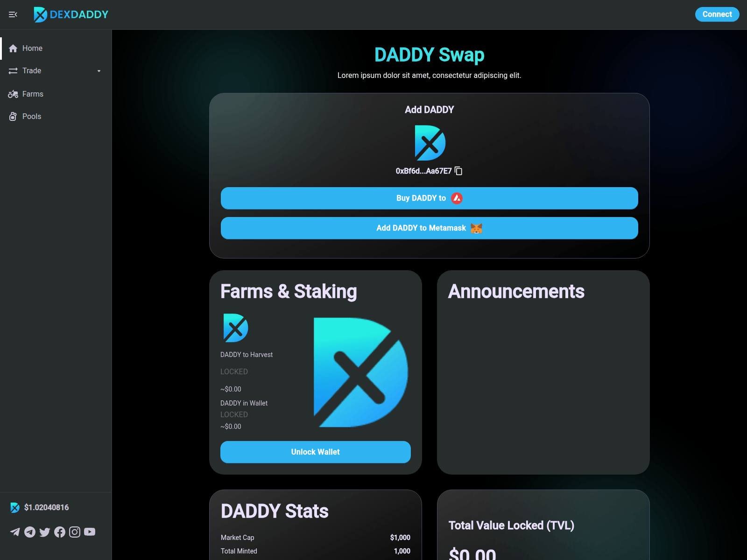Screen dimensions: 747x560
Task: Expand the Trade menu
Action: pos(31,70)
